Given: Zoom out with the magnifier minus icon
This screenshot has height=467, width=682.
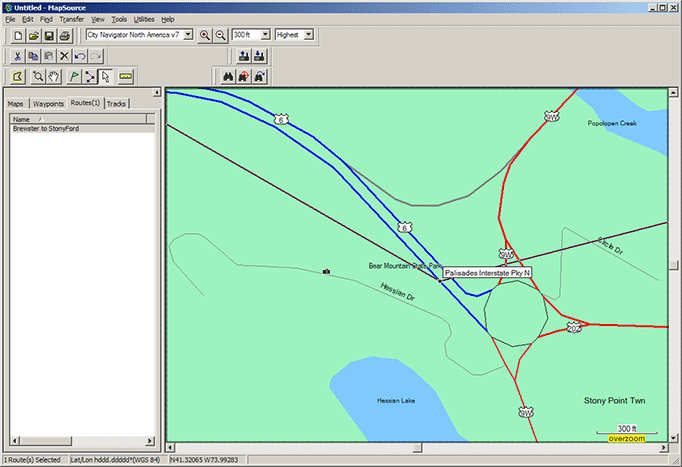Looking at the screenshot, I should (x=221, y=36).
